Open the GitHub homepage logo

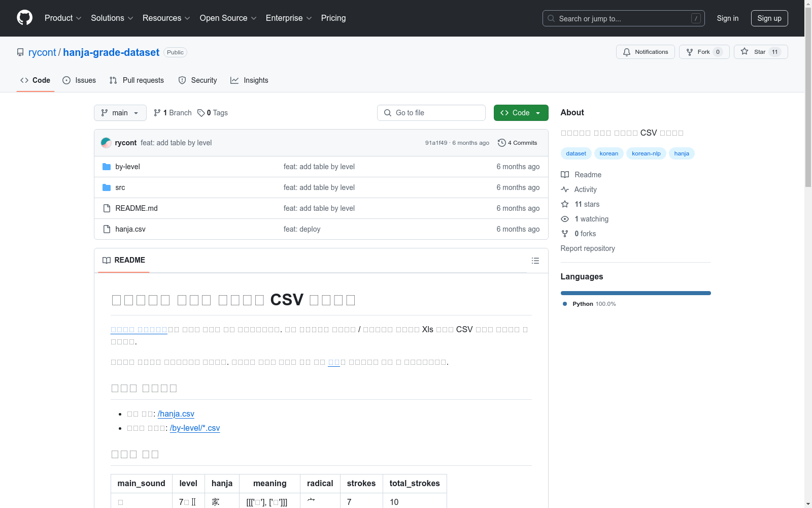click(x=24, y=18)
